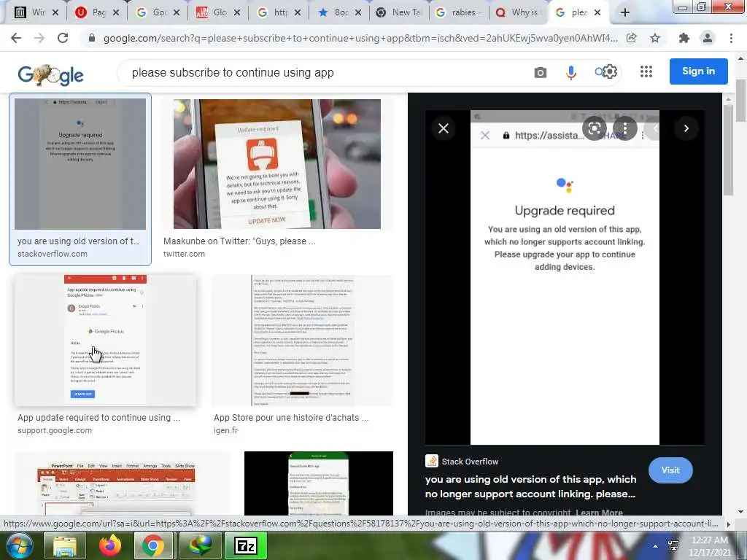Click the Visit button

click(670, 470)
